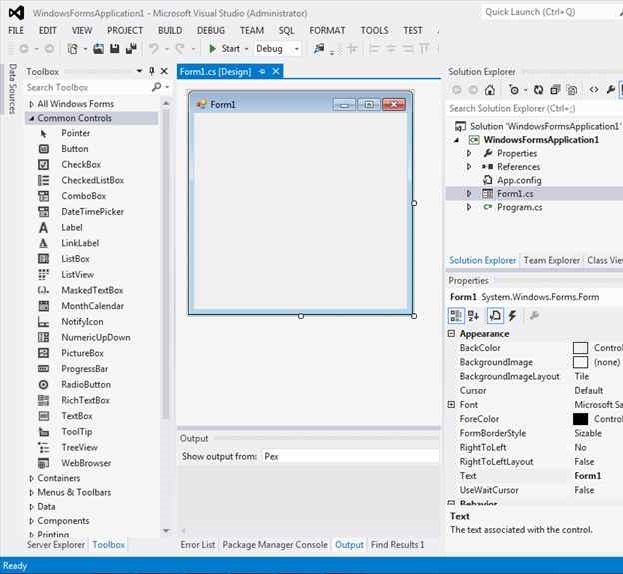Image resolution: width=623 pixels, height=574 pixels.
Task: Open the Debug configuration dropdown
Action: coord(296,49)
